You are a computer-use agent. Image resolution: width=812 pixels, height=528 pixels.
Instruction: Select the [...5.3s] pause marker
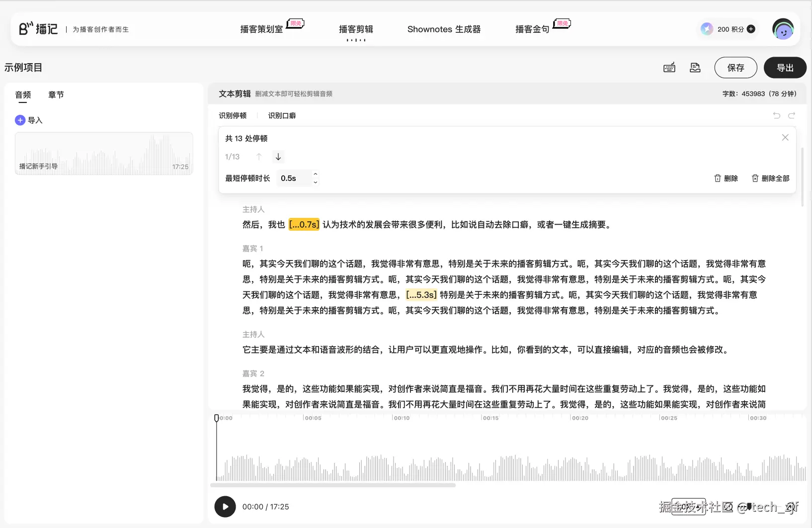421,295
